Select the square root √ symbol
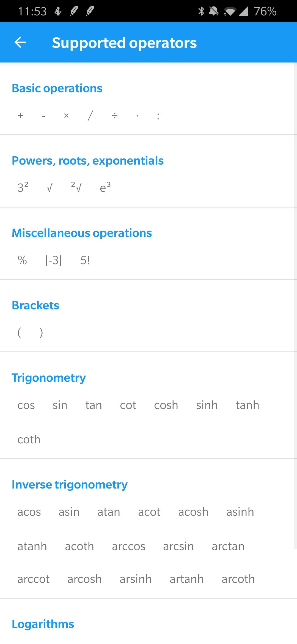 pyautogui.click(x=49, y=188)
